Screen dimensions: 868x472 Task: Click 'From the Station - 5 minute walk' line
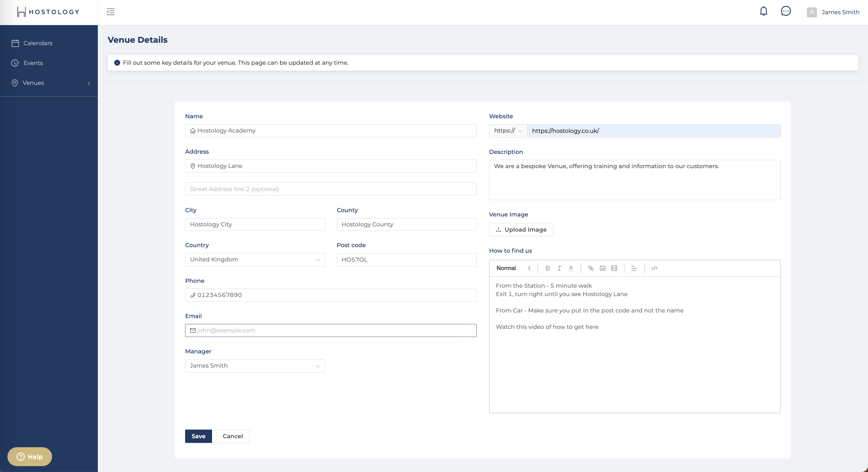(x=544, y=286)
